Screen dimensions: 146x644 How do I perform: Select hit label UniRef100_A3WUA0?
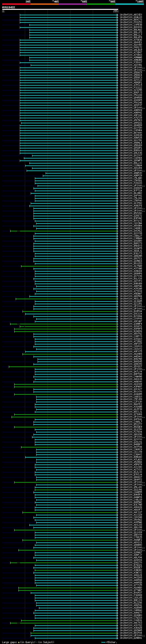pos(131,570)
